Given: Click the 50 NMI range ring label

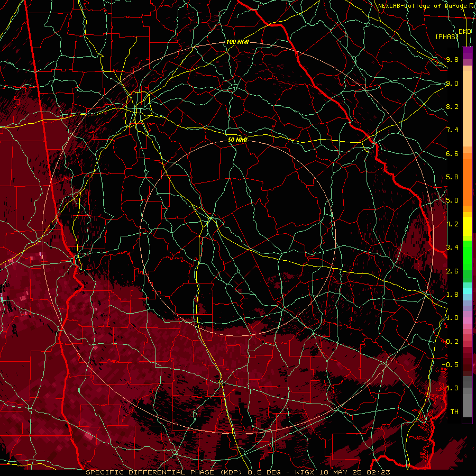Looking at the screenshot, I should (x=237, y=140).
